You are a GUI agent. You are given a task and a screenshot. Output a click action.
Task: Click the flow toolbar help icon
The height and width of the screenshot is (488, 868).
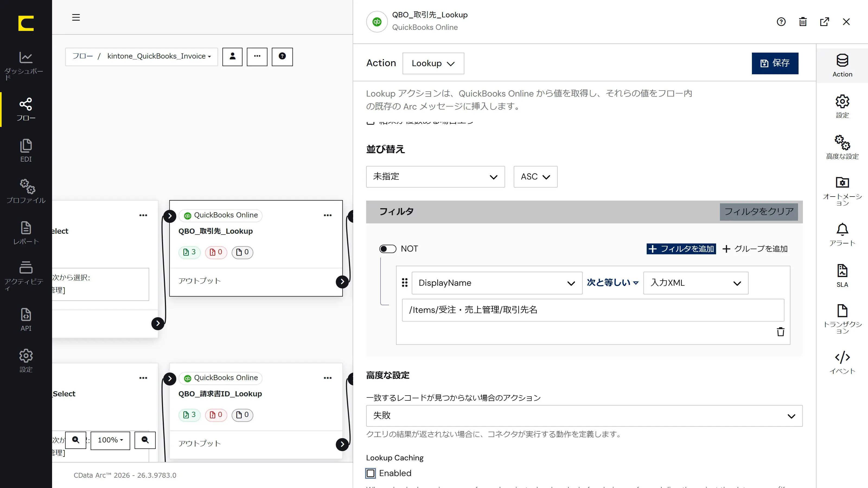(282, 57)
